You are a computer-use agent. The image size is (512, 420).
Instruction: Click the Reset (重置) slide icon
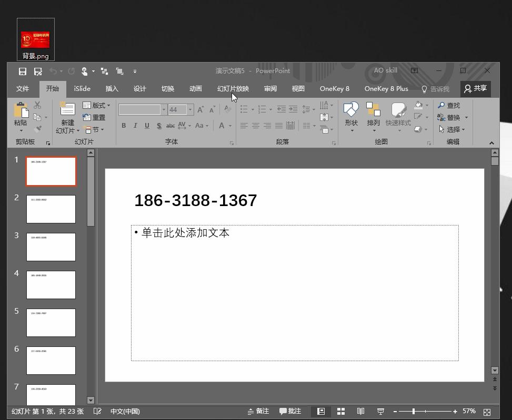pyautogui.click(x=87, y=118)
